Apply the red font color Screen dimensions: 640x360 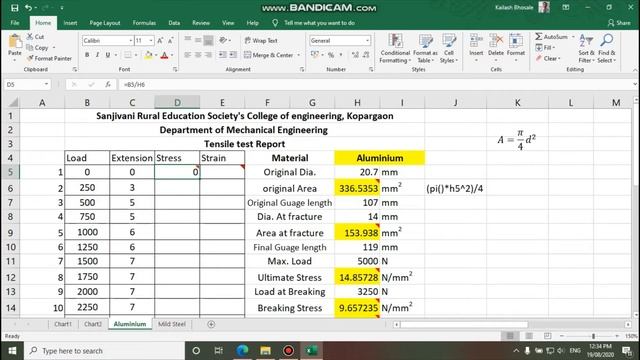tap(164, 55)
